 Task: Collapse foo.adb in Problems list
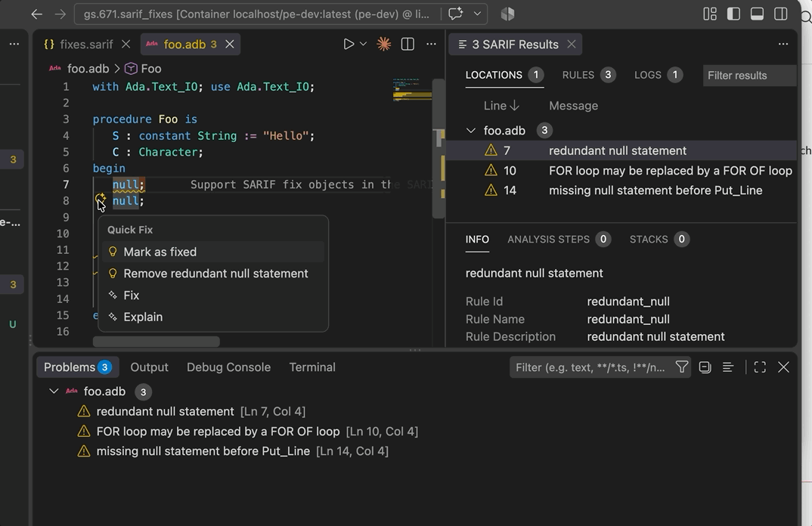(x=54, y=391)
